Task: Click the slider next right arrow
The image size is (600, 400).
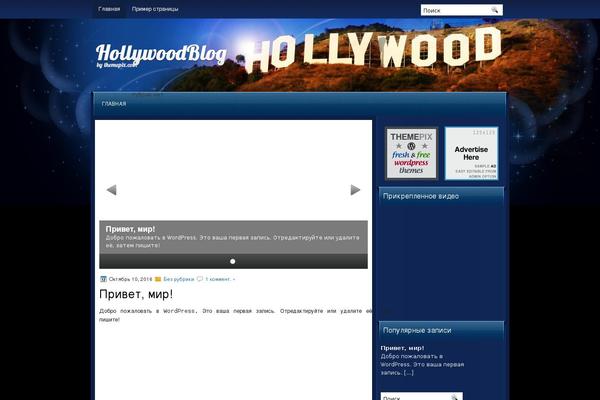Action: coord(355,190)
